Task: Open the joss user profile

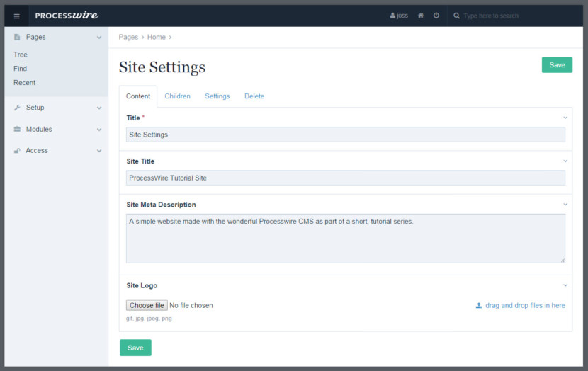Action: click(x=399, y=16)
